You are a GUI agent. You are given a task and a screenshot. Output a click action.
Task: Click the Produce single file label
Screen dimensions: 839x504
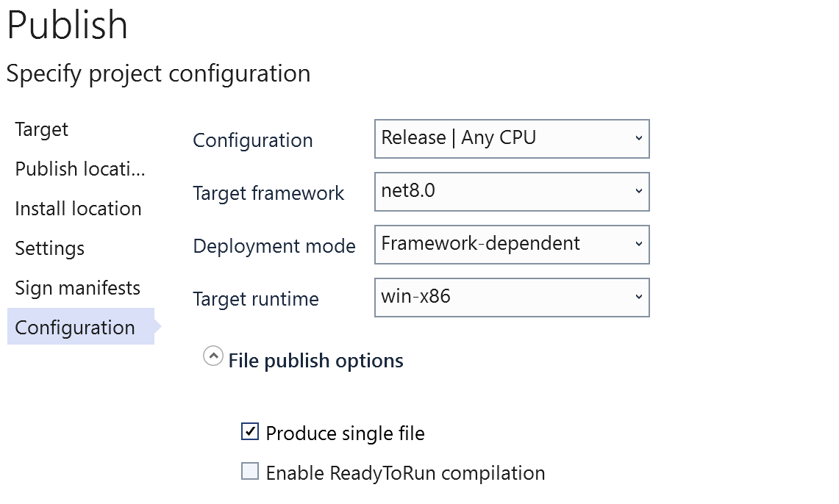click(x=345, y=433)
